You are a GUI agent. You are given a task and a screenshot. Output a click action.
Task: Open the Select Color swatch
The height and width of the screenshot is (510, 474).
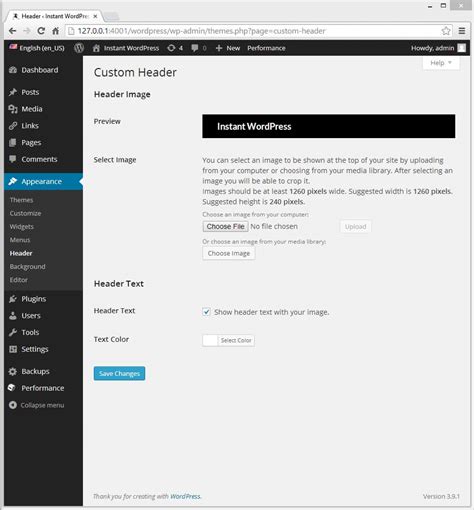click(x=228, y=340)
